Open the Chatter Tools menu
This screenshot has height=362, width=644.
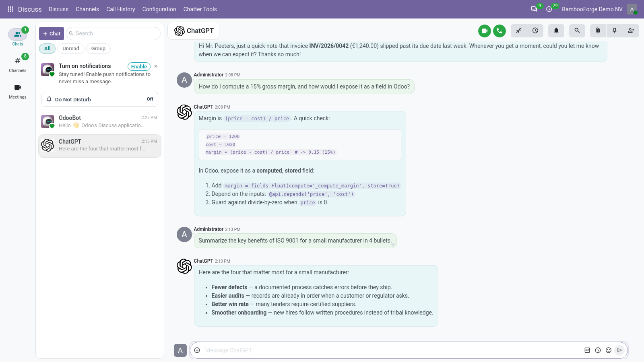[200, 9]
